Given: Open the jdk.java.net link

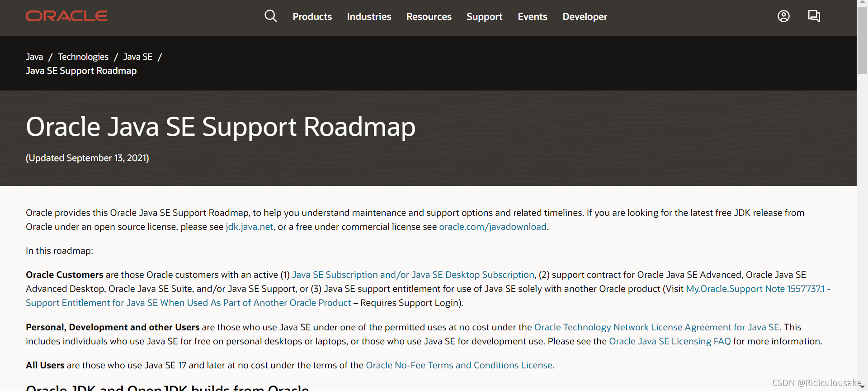Looking at the screenshot, I should (x=250, y=227).
